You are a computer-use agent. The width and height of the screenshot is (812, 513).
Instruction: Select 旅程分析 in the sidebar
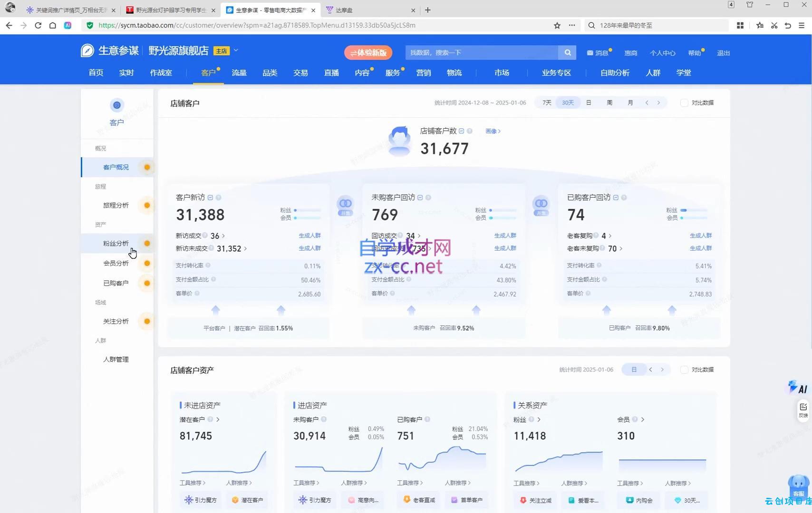click(x=116, y=205)
